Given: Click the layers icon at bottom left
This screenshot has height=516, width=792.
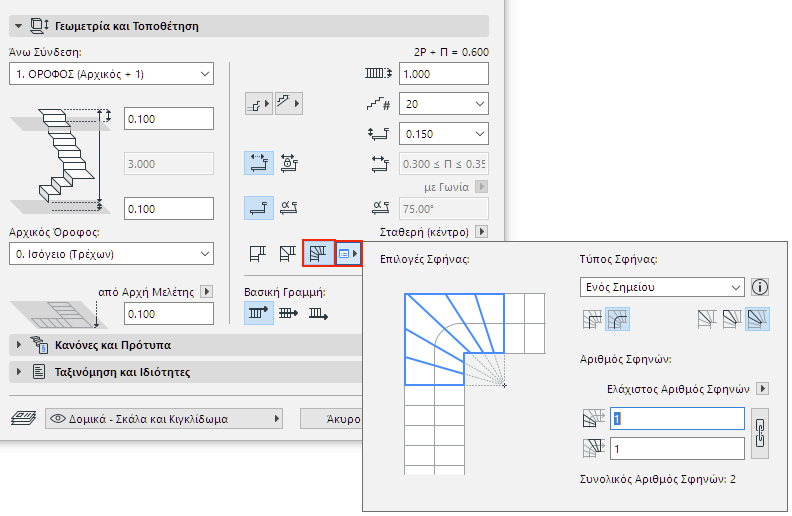Looking at the screenshot, I should point(24,418).
